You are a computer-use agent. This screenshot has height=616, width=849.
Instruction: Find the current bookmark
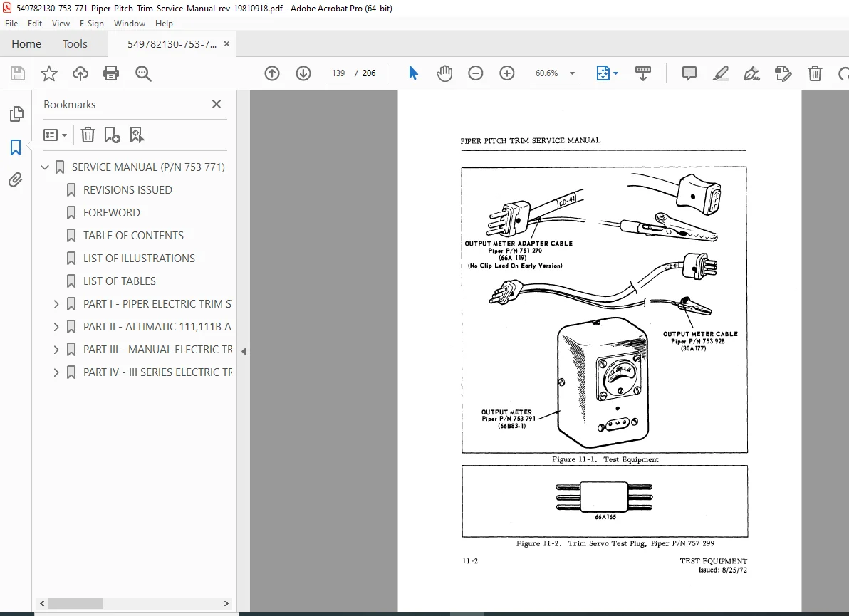pyautogui.click(x=137, y=135)
